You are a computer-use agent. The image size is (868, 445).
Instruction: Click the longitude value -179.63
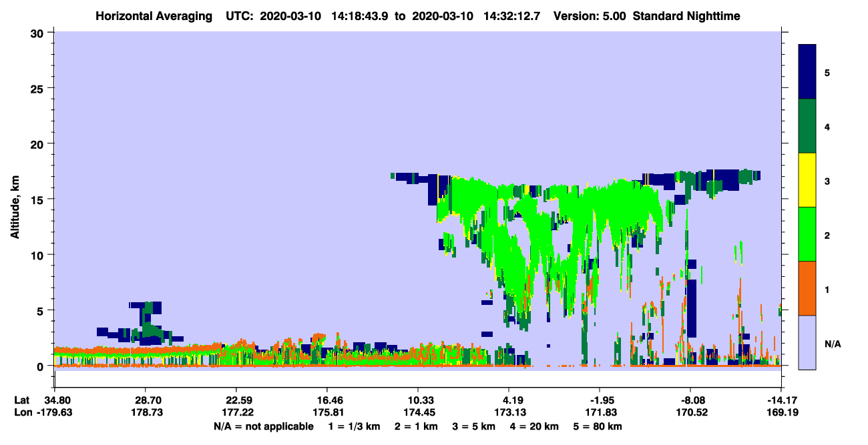54,412
